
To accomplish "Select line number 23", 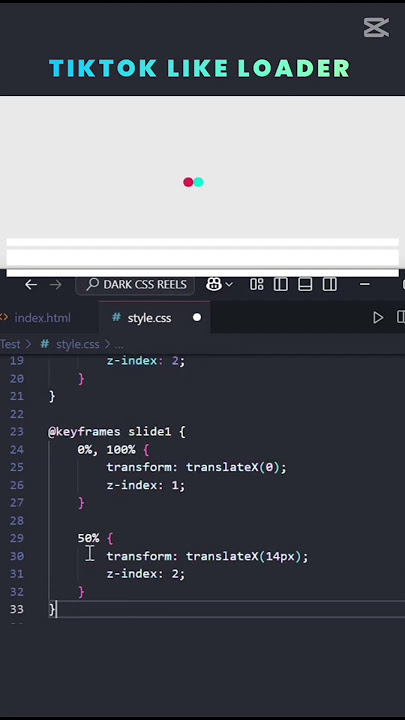I will (x=17, y=432).
